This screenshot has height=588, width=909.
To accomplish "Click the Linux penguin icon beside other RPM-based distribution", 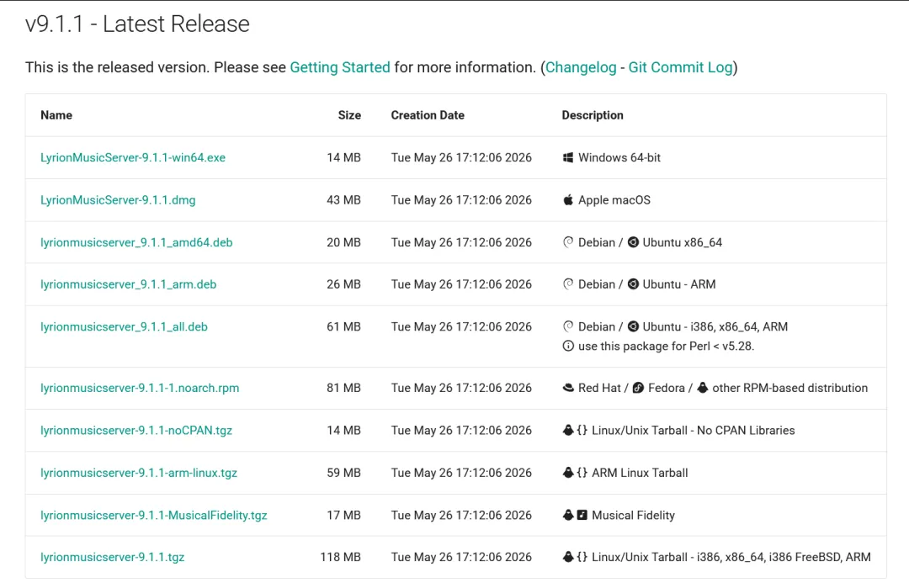I will pos(703,388).
